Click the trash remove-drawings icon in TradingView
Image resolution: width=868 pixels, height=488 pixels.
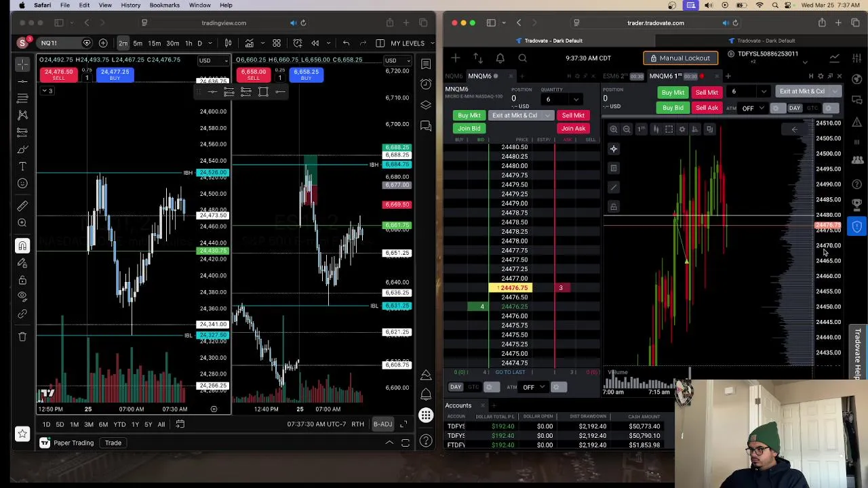pos(22,336)
